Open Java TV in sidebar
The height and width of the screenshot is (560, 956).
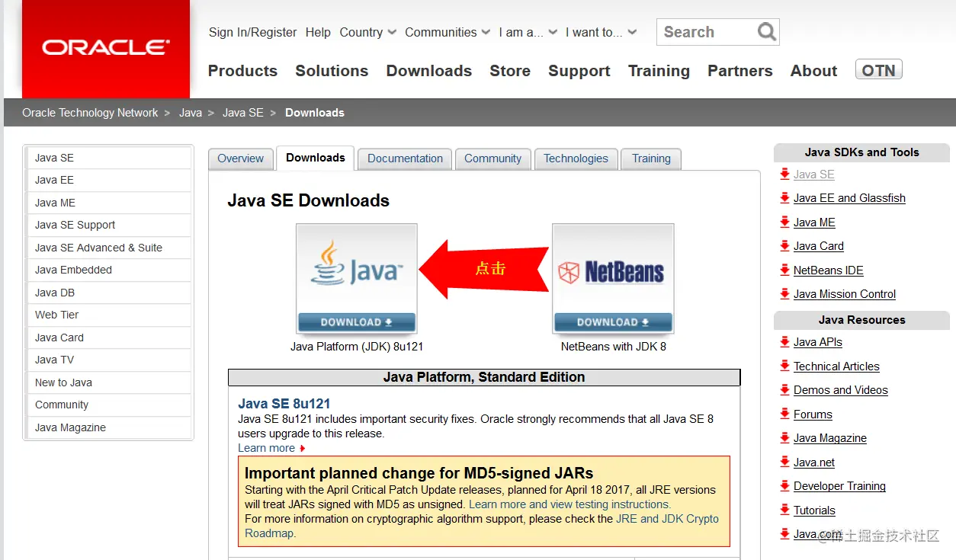tap(107, 360)
